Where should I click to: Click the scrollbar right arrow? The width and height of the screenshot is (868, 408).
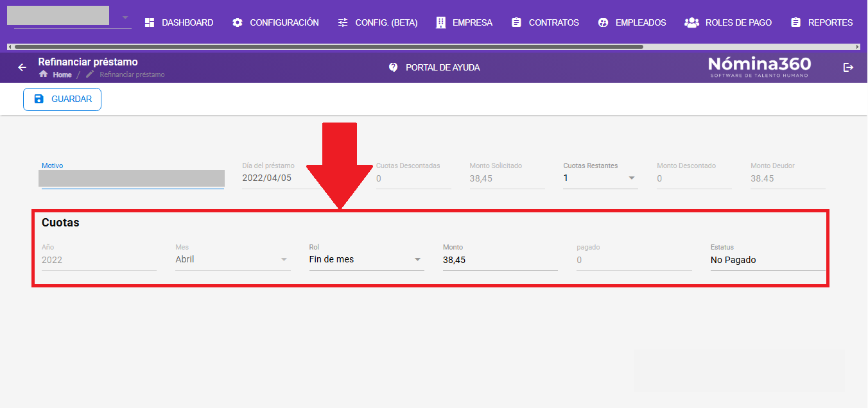(x=858, y=47)
